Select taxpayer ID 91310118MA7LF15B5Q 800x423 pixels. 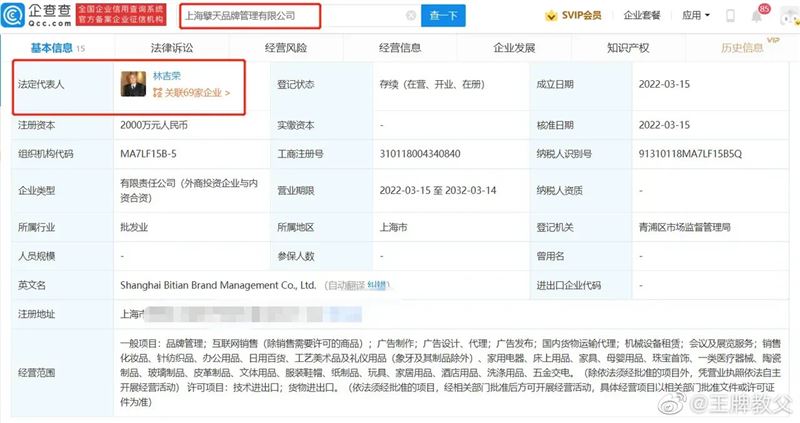point(690,154)
